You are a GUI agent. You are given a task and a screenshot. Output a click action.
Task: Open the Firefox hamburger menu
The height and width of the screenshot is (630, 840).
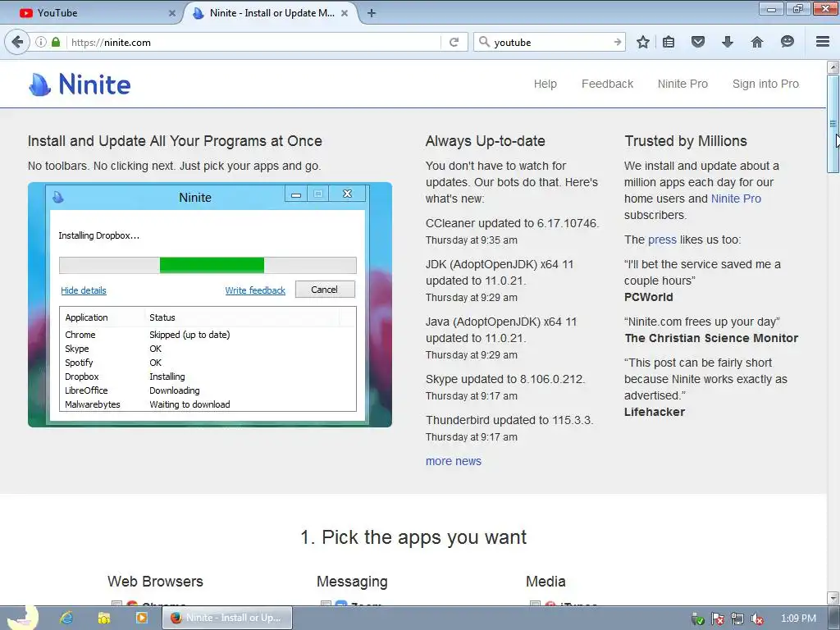click(x=823, y=42)
